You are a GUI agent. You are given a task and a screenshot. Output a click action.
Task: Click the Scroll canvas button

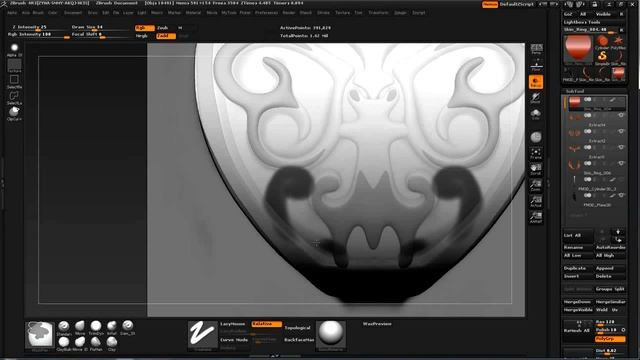point(536,169)
